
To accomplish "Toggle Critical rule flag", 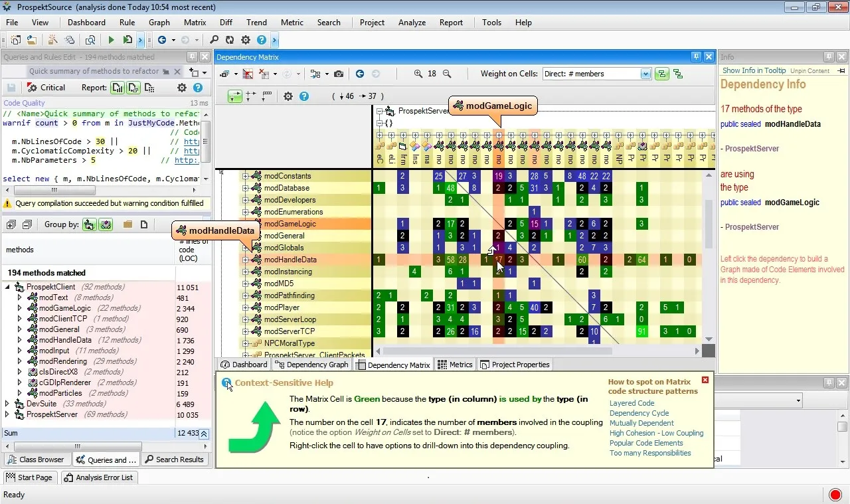I will (46, 88).
